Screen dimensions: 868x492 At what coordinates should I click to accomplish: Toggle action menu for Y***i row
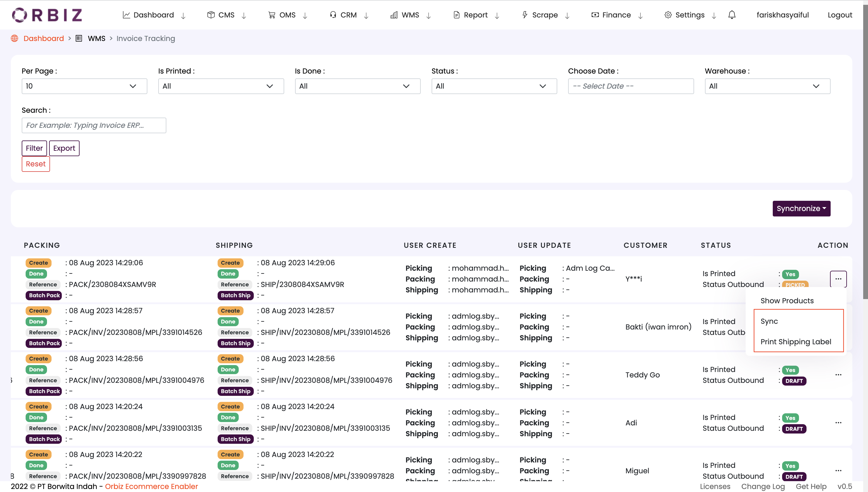pyautogui.click(x=838, y=279)
